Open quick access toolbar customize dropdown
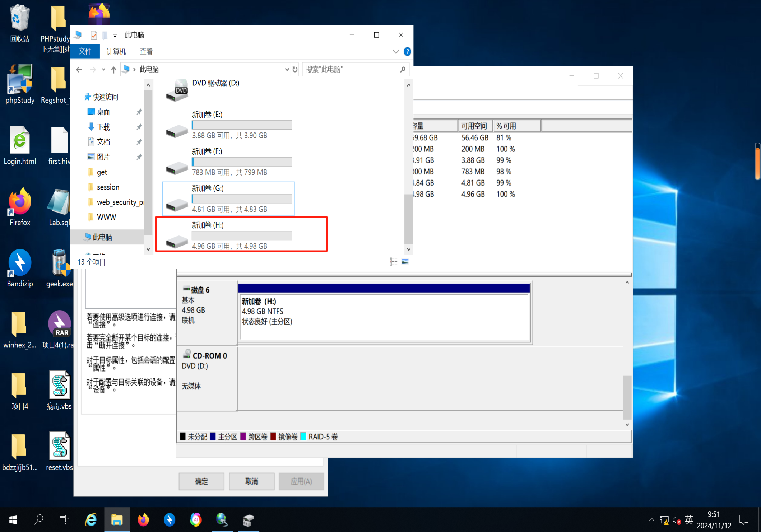This screenshot has width=761, height=532. pos(115,36)
